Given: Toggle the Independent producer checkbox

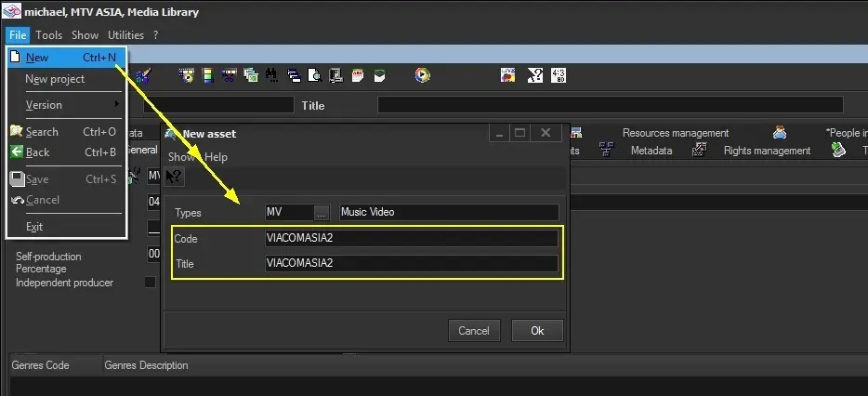Looking at the screenshot, I should [150, 283].
